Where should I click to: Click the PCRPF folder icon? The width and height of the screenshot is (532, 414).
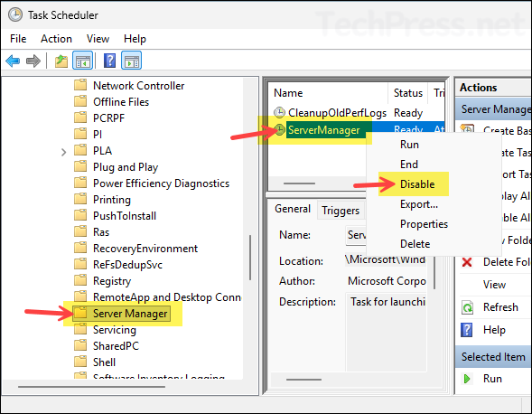pos(80,118)
